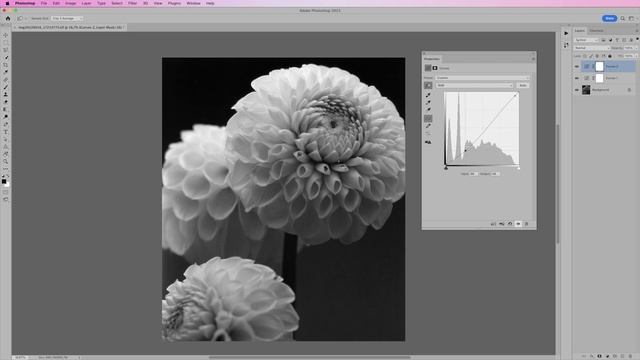640x360 pixels.
Task: Open the Filter menu
Action: coord(133,3)
